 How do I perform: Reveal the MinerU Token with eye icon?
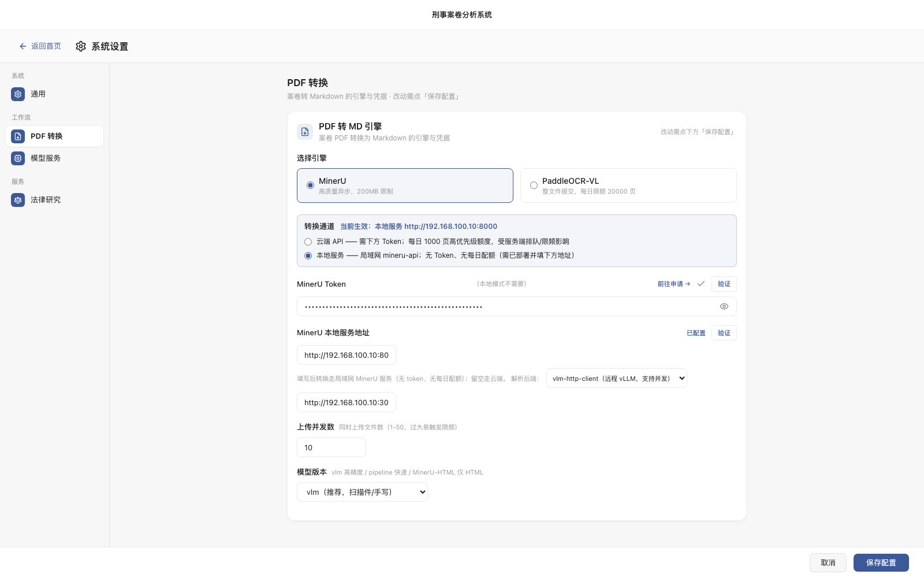(724, 306)
